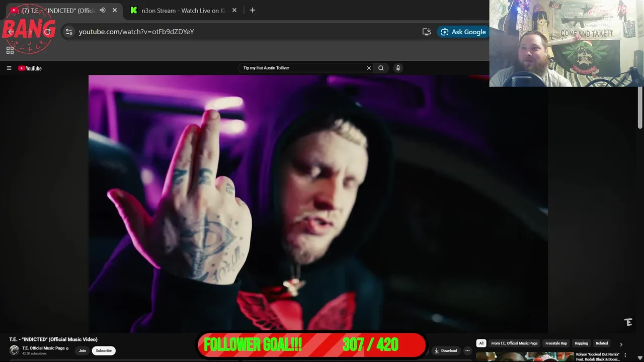
Task: Open Kolyon Gooked Out Remix title link
Action: pos(598,356)
